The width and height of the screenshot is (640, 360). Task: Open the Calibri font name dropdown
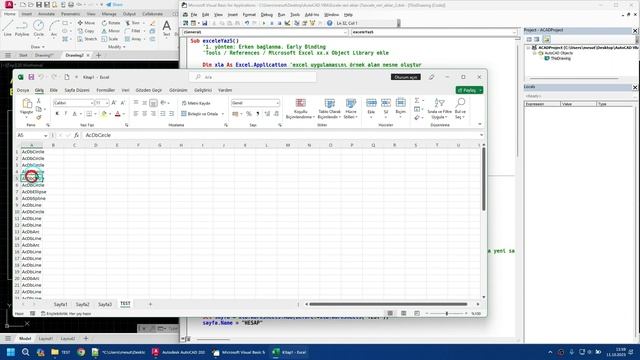pyautogui.click(x=91, y=103)
